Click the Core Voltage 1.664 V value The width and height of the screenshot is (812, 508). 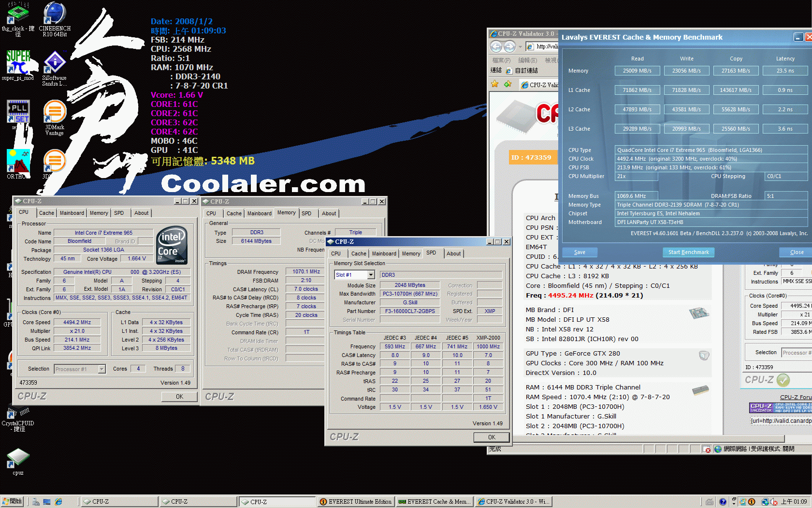pos(136,259)
